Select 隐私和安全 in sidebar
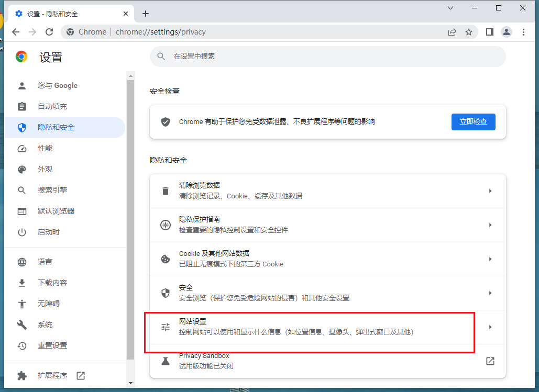 (65, 128)
